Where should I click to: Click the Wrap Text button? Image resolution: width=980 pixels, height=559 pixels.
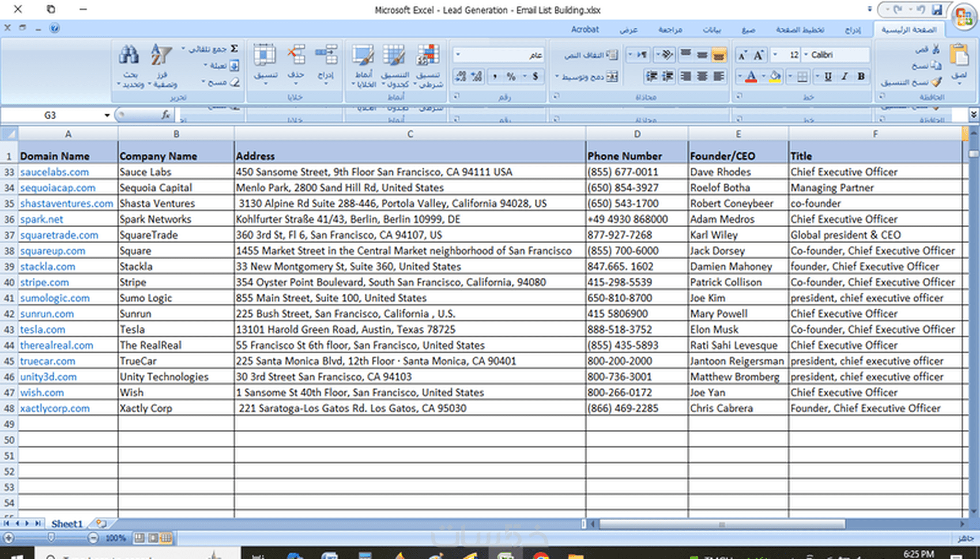tap(591, 55)
